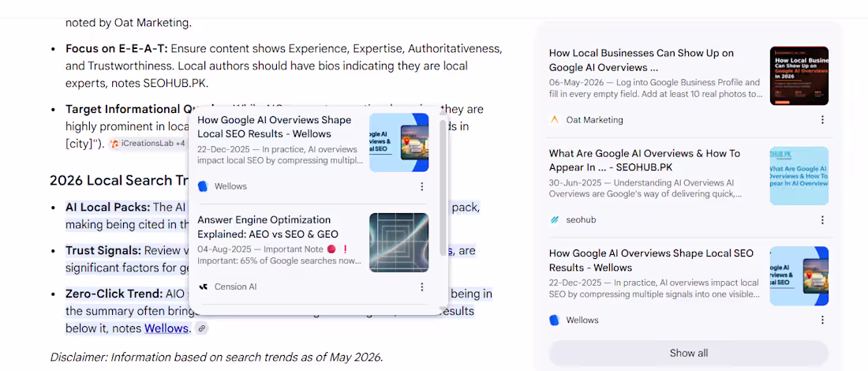868x371 pixels.
Task: Click the Oat Marketing logo icon
Action: point(554,120)
